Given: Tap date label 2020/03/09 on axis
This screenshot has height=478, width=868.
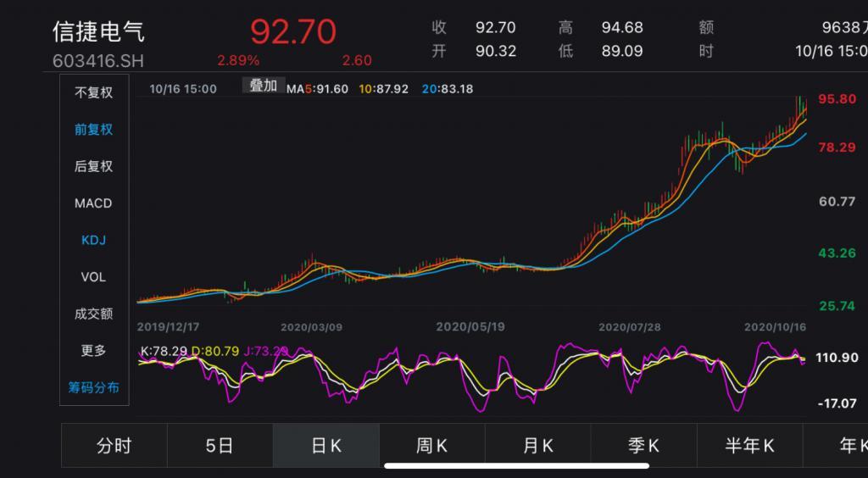Looking at the screenshot, I should (x=311, y=327).
